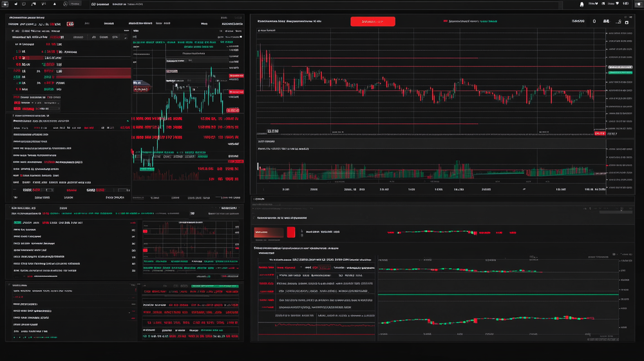Click the green highlighted label below the small chart

[147, 170]
